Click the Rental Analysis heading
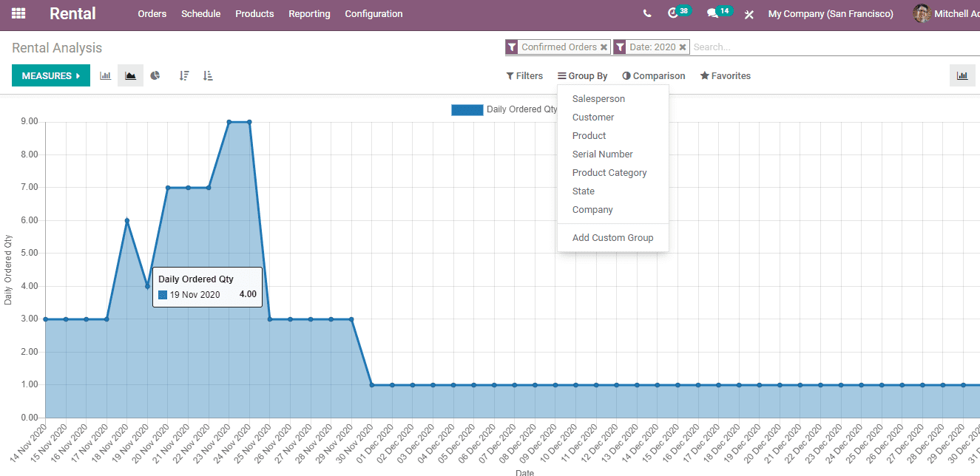The image size is (980, 476). (57, 48)
